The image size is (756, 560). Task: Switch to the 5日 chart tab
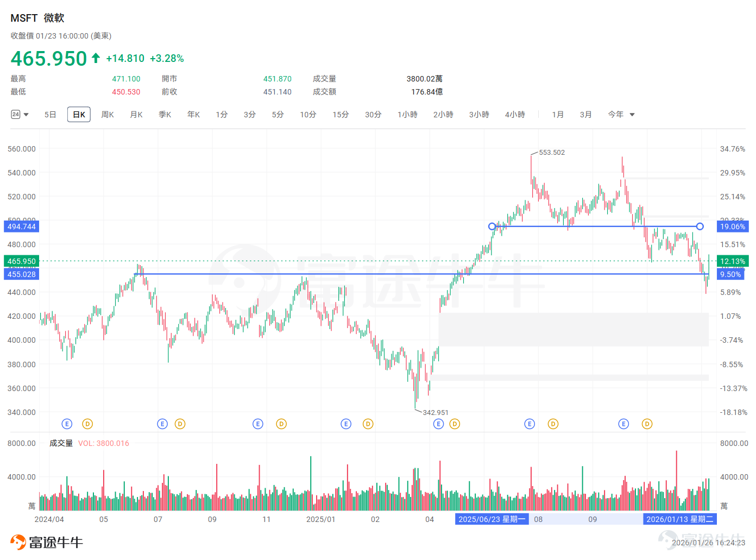[x=51, y=115]
